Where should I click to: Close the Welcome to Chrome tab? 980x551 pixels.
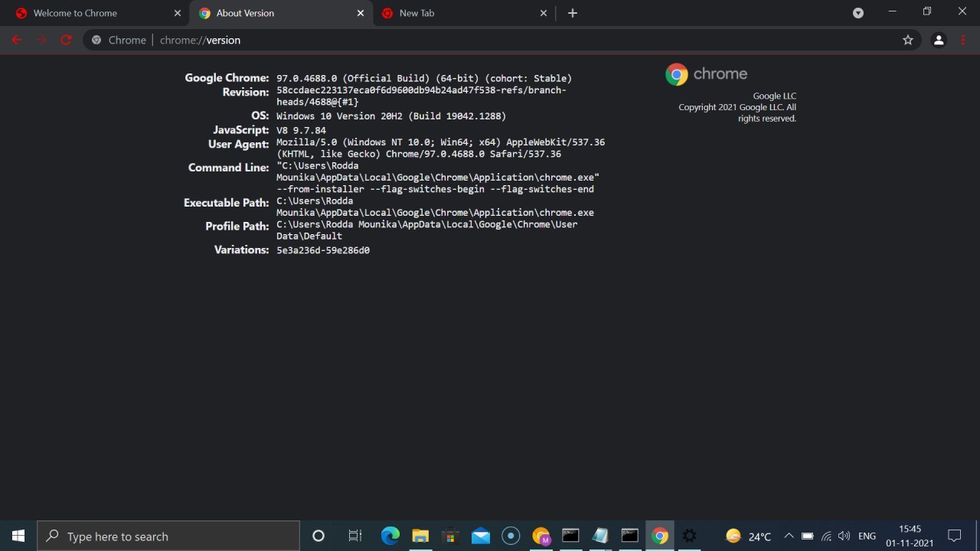coord(178,13)
